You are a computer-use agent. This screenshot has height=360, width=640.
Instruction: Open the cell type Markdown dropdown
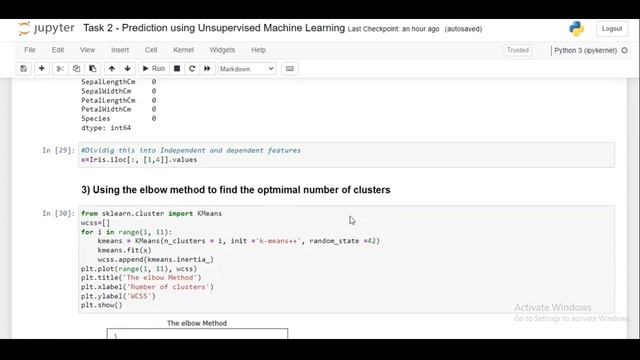click(247, 69)
